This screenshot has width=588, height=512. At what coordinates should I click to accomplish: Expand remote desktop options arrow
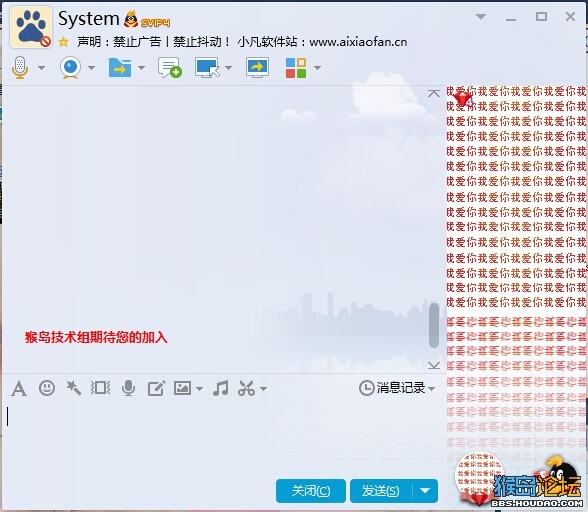228,68
